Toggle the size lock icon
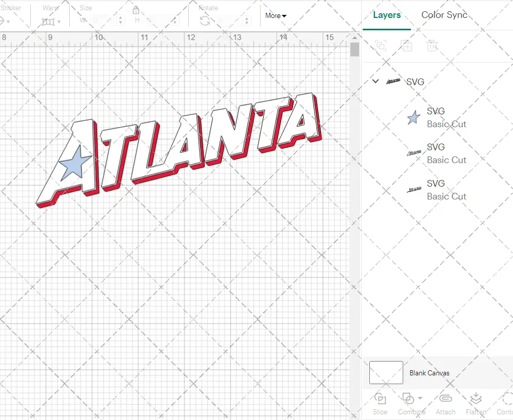Image resolution: width=513 pixels, height=420 pixels. [x=136, y=10]
